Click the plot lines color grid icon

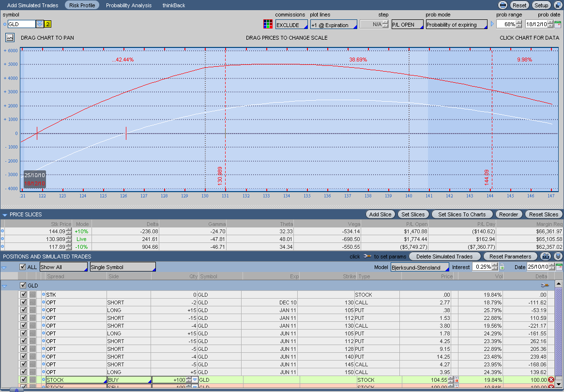coord(267,24)
